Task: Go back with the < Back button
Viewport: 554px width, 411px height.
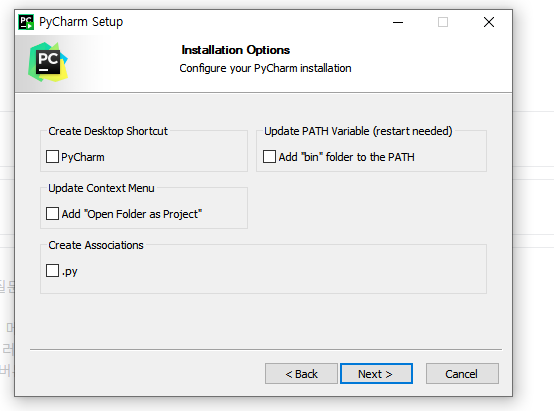Action: pyautogui.click(x=301, y=374)
